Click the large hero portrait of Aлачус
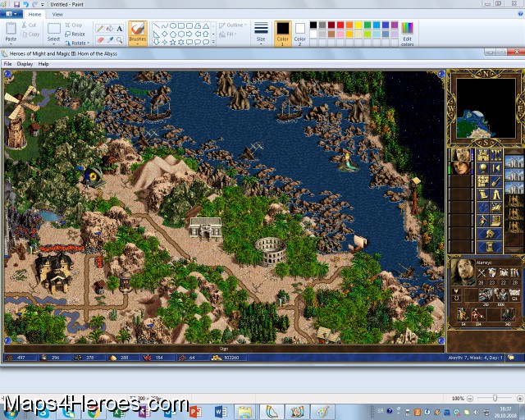525x420 pixels. click(463, 272)
